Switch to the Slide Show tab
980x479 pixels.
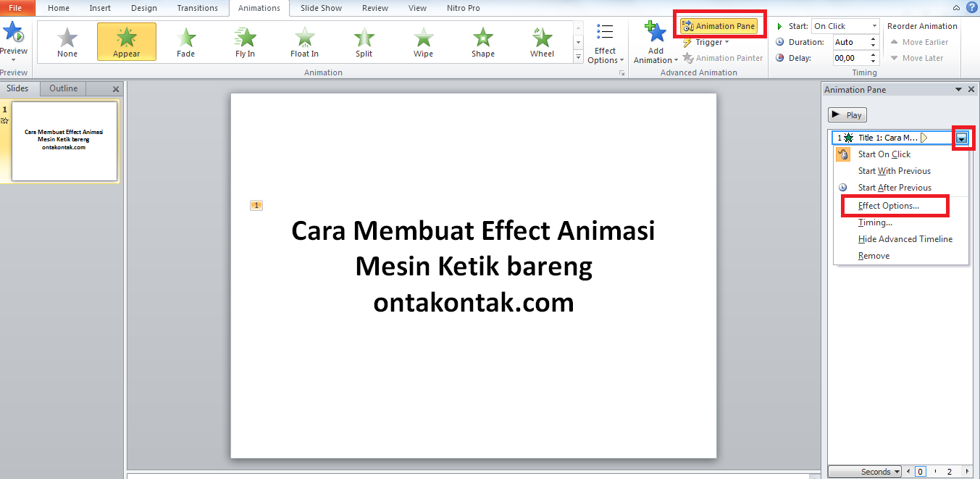coord(320,8)
